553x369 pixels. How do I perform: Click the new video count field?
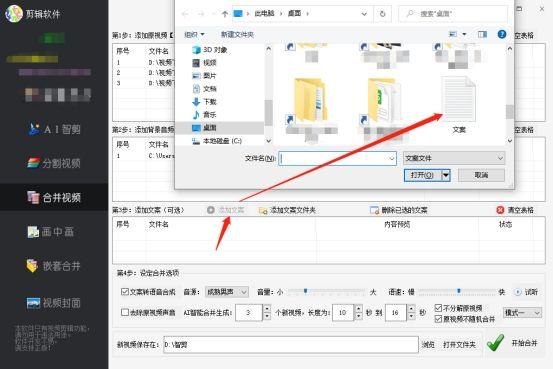pos(249,313)
